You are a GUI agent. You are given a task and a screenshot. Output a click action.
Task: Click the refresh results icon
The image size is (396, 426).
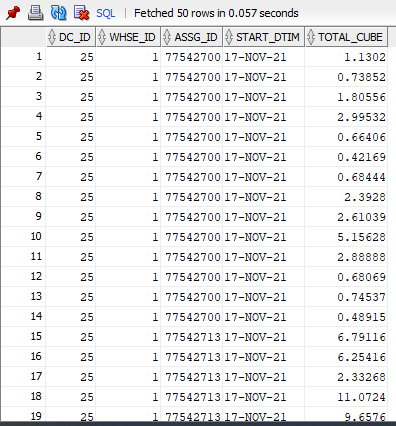58,13
